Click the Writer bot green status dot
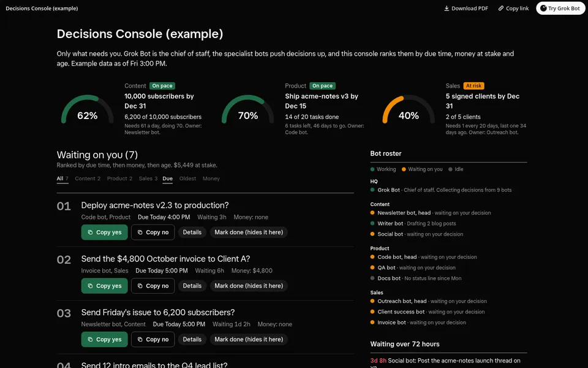This screenshot has height=368, width=588. click(x=372, y=223)
